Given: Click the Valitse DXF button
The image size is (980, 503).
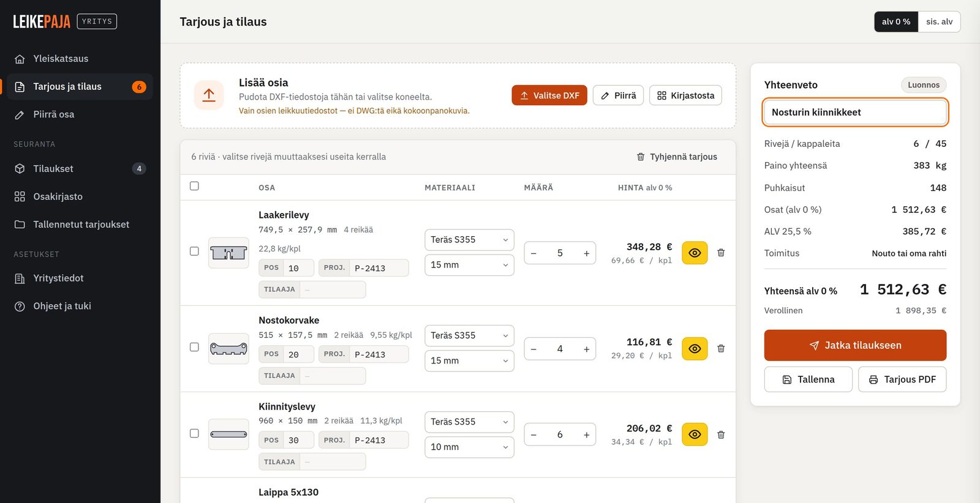Looking at the screenshot, I should click(x=549, y=95).
